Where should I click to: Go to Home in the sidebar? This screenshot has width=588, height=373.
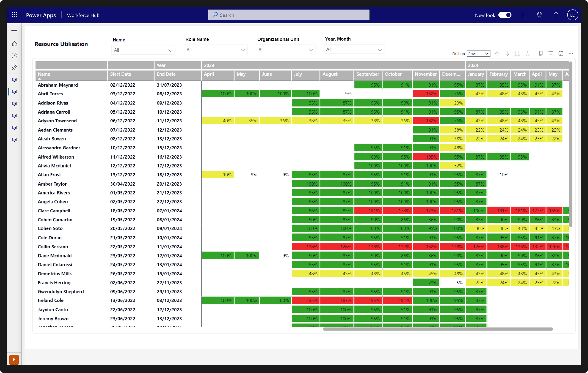tap(14, 44)
